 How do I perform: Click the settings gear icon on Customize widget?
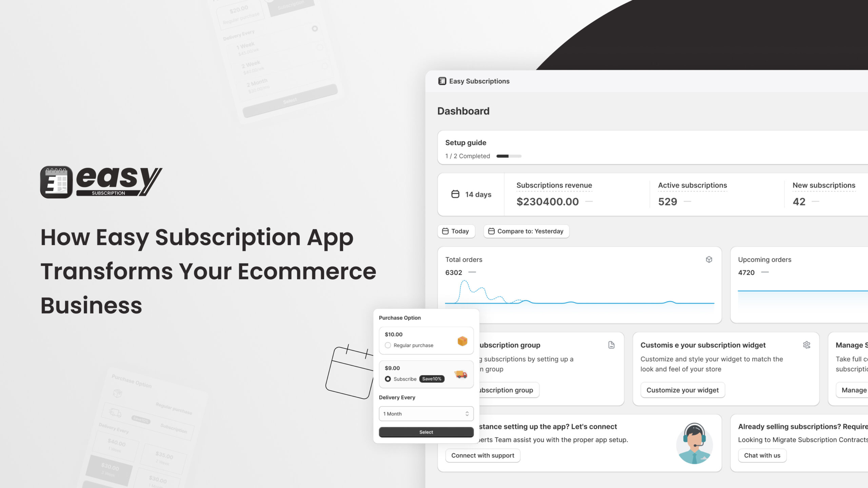click(806, 345)
